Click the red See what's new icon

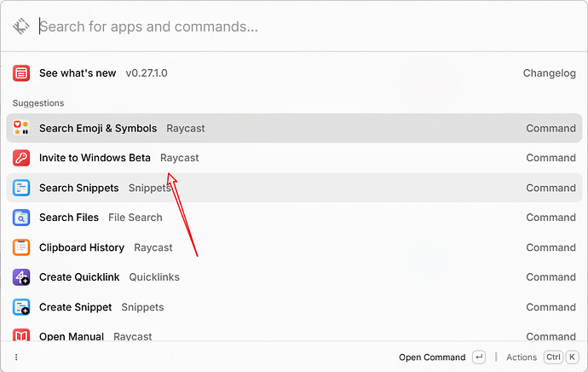pos(21,73)
